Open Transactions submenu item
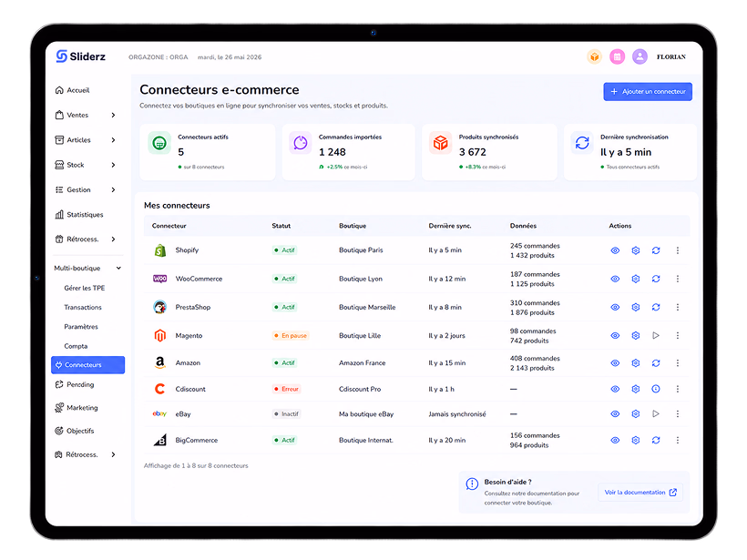This screenshot has height=560, width=747. (83, 307)
